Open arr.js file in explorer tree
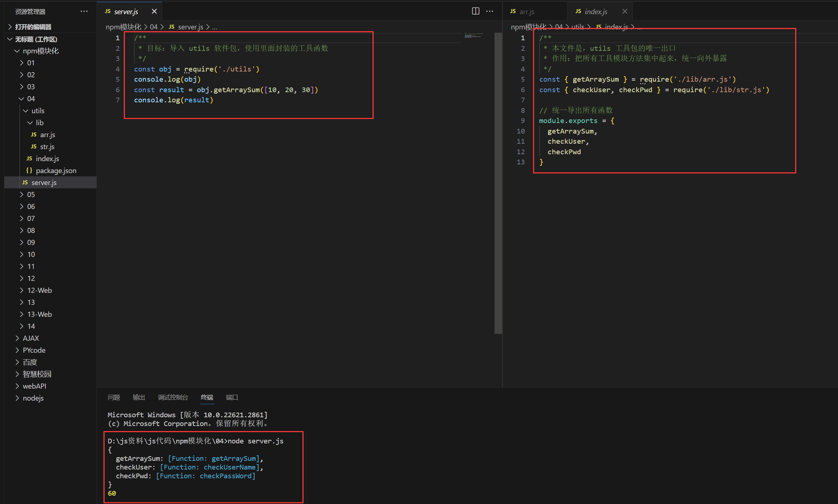The width and height of the screenshot is (838, 504). (50, 135)
